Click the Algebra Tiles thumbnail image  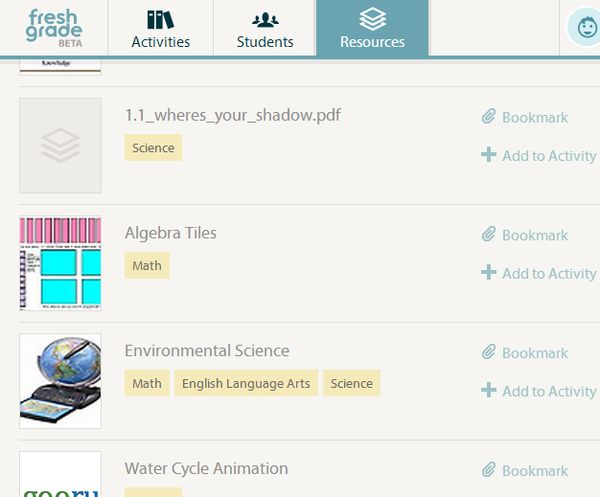[x=60, y=264]
